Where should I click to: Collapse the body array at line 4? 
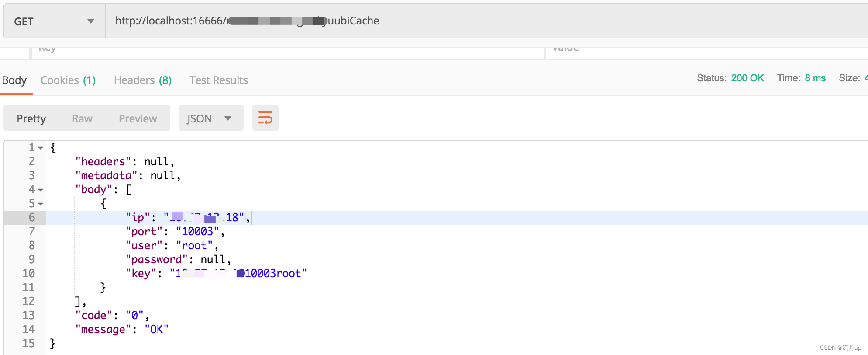click(41, 190)
